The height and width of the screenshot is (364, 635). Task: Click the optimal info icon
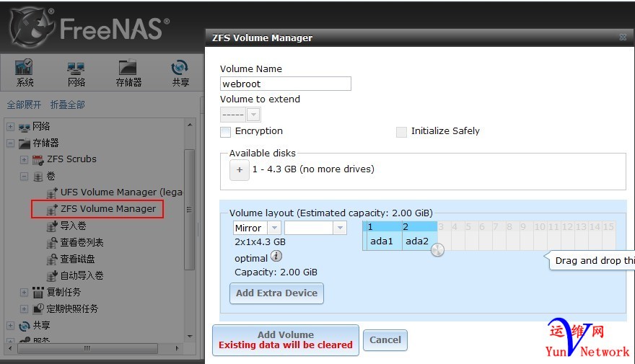click(x=276, y=256)
